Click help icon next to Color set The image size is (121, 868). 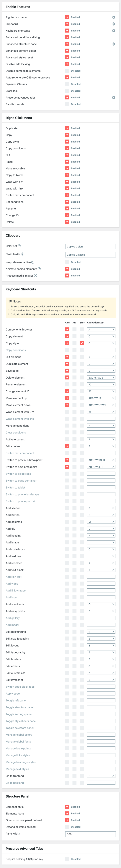pos(19,246)
